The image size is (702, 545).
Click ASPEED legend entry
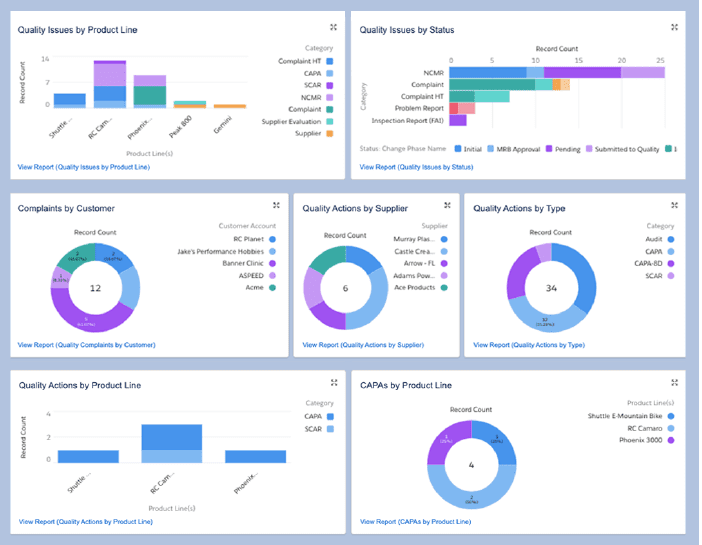point(257,275)
